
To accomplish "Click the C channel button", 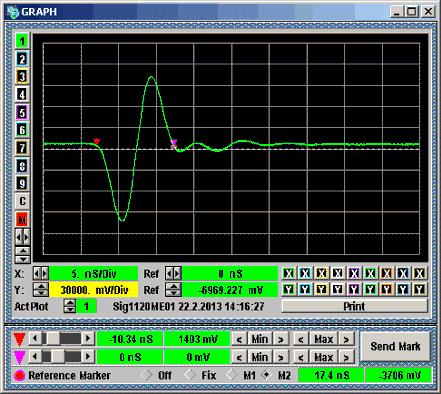I will point(22,201).
